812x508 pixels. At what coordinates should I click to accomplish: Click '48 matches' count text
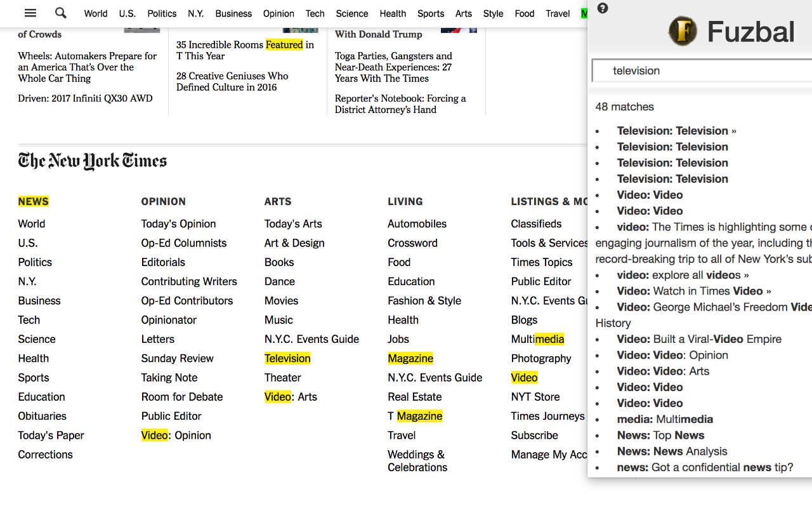pos(624,107)
